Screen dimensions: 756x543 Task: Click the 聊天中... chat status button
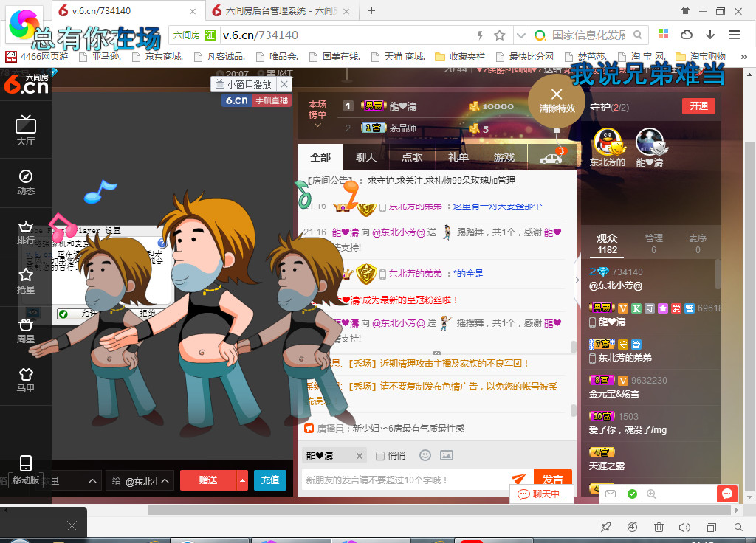(542, 494)
